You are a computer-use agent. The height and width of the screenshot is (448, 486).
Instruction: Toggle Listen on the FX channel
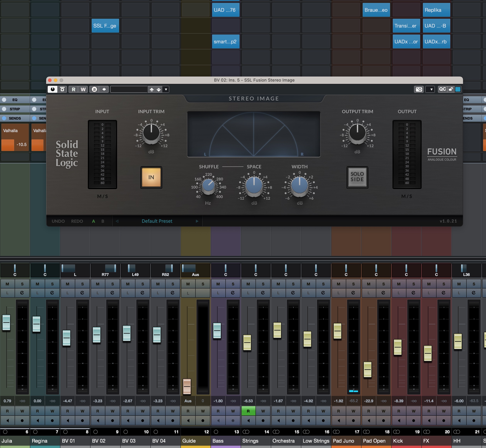coord(429,293)
